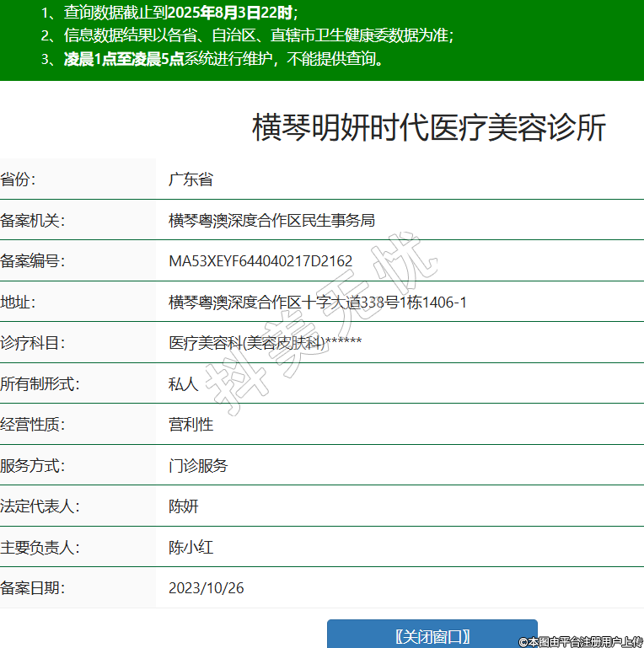Click the province value 广东省

click(191, 179)
